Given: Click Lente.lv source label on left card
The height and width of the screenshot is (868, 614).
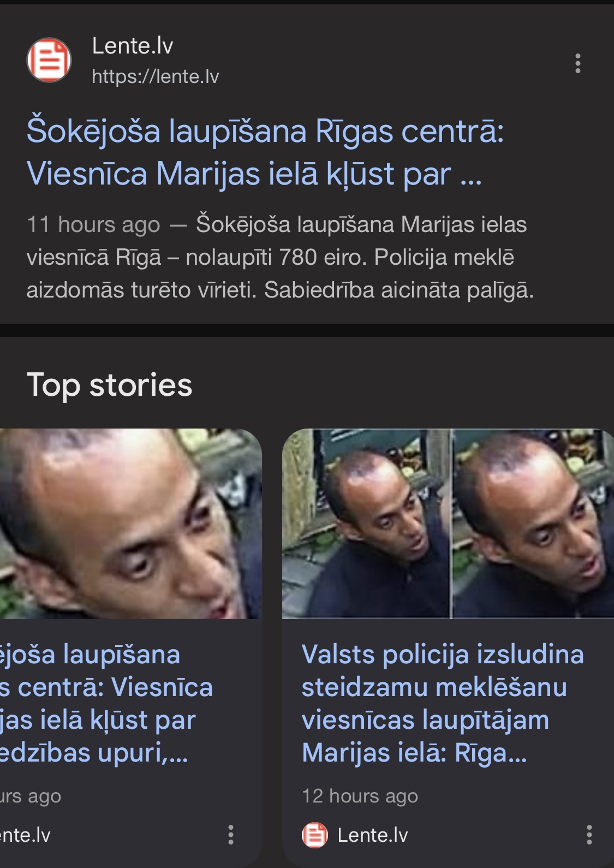Looking at the screenshot, I should [x=25, y=835].
